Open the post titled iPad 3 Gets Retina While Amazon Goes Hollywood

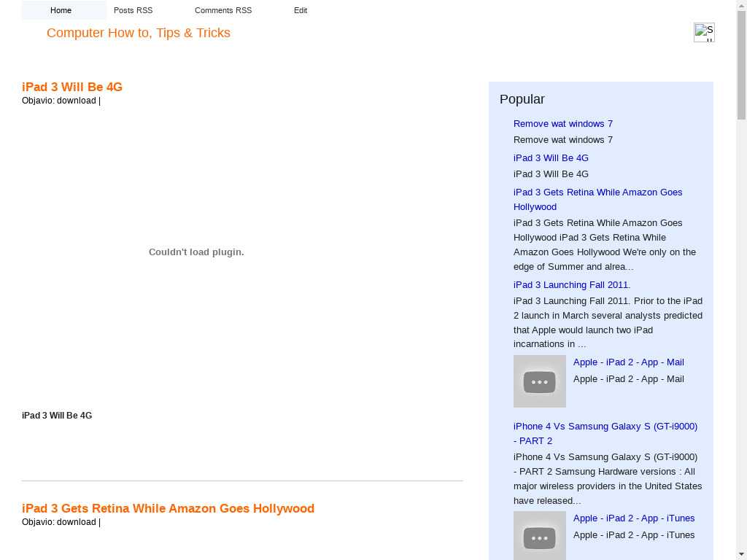pos(168,508)
